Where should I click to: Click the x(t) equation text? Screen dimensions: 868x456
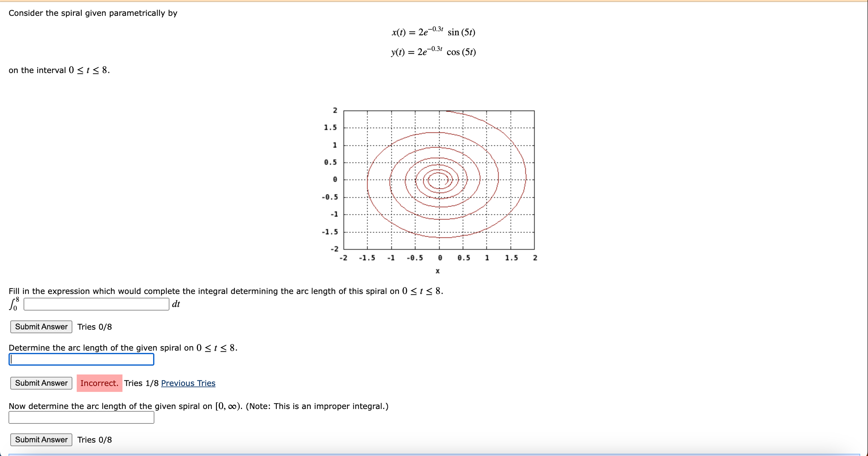pyautogui.click(x=433, y=32)
